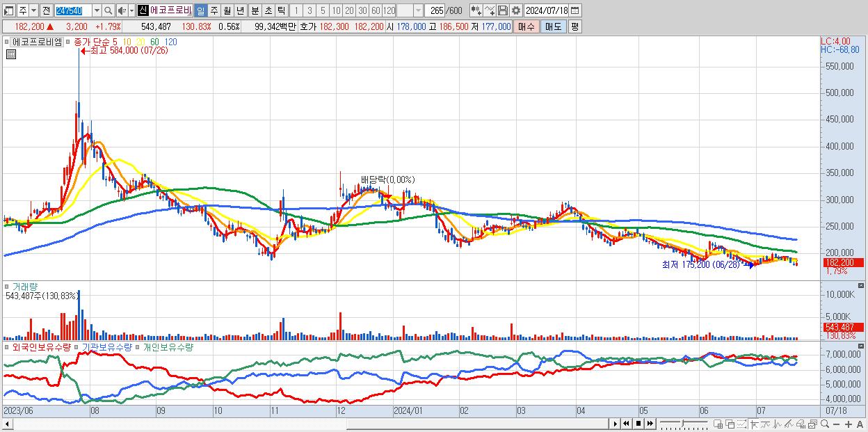Click the overlapping windows icon
Screen dimensions: 868x432
point(730,424)
